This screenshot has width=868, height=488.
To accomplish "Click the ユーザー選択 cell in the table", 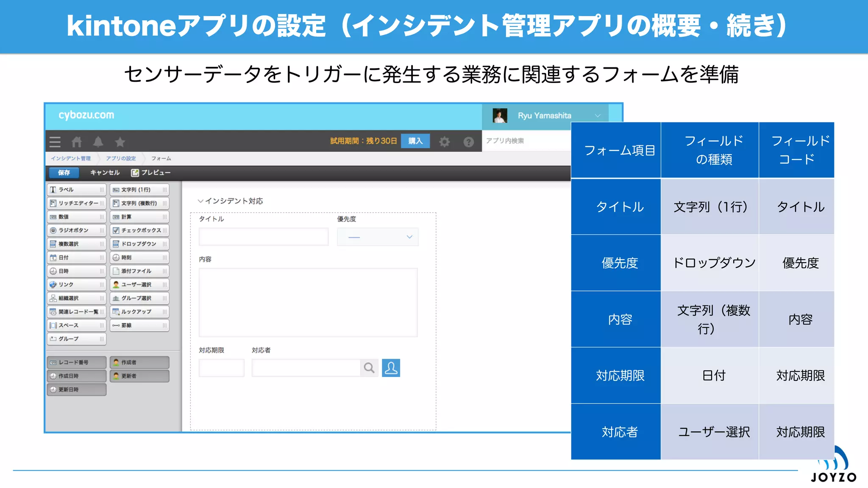I will (x=709, y=432).
